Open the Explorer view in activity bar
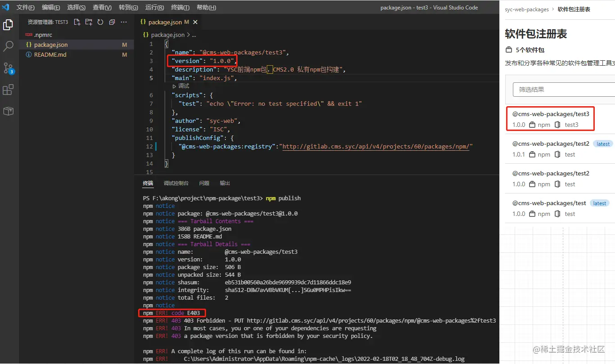Viewport: 615px width, 364px height. pos(8,25)
